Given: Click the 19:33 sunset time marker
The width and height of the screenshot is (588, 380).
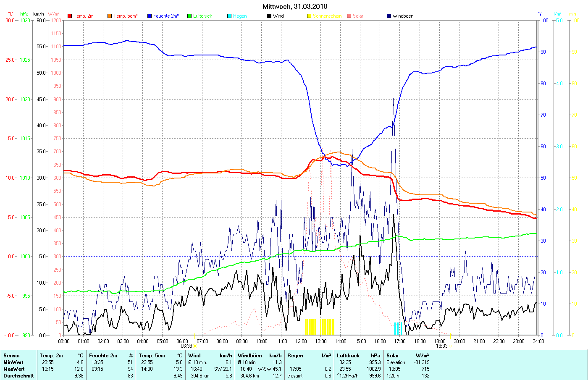Looking at the screenshot, I should coord(441,346).
